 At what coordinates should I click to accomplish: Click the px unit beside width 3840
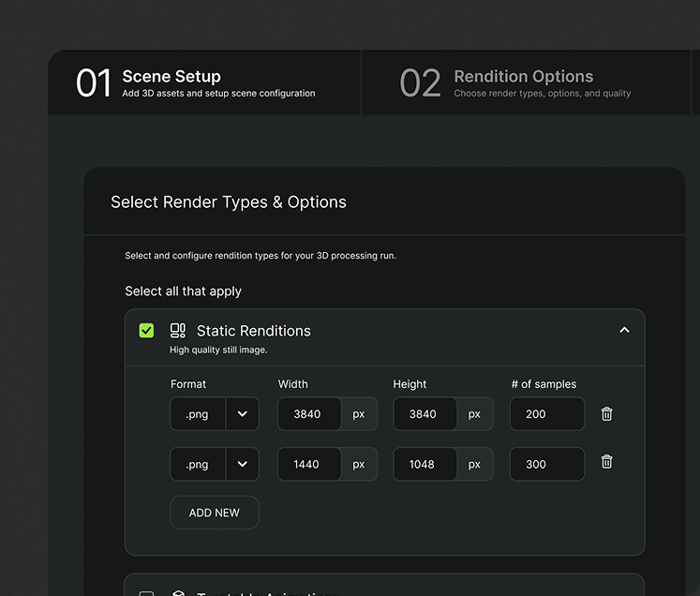(359, 414)
